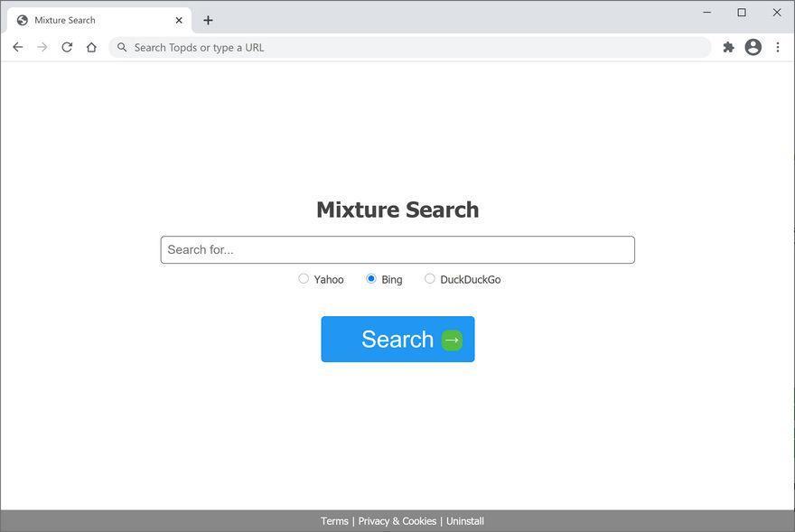This screenshot has height=532, width=795.
Task: Click the green arrow in Search button
Action: click(x=452, y=340)
